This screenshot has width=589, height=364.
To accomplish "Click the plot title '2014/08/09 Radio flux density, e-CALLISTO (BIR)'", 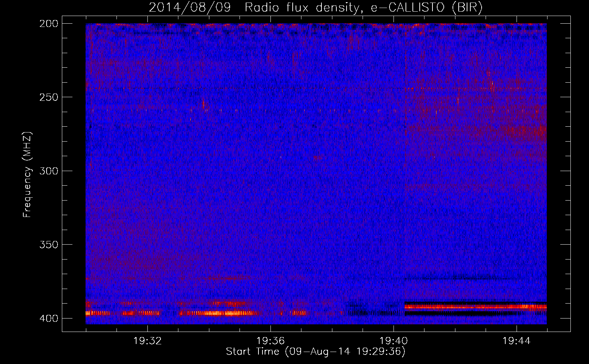I will 316,7.
